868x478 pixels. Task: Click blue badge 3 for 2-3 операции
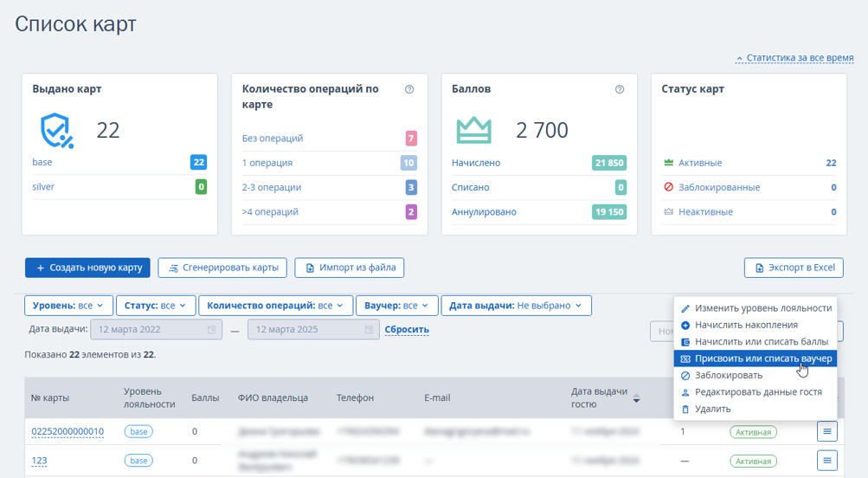click(411, 187)
